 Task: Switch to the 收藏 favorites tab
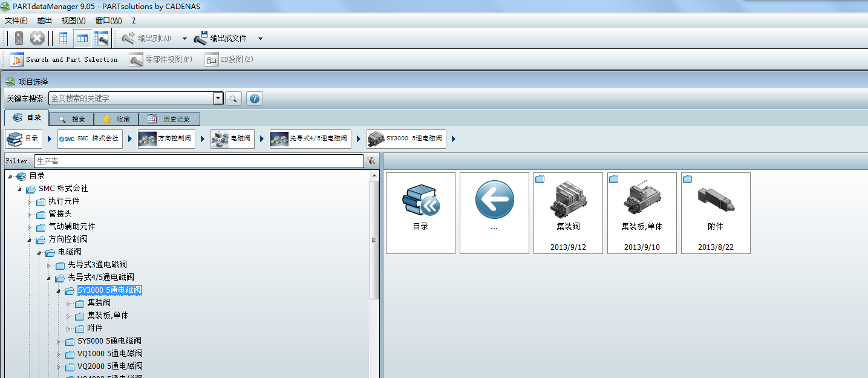point(116,119)
